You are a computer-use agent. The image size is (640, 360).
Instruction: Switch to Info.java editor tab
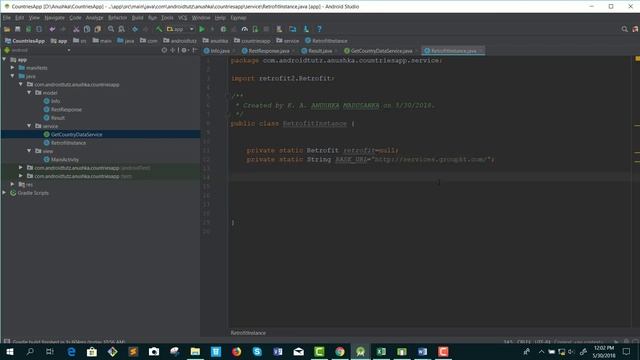220,51
